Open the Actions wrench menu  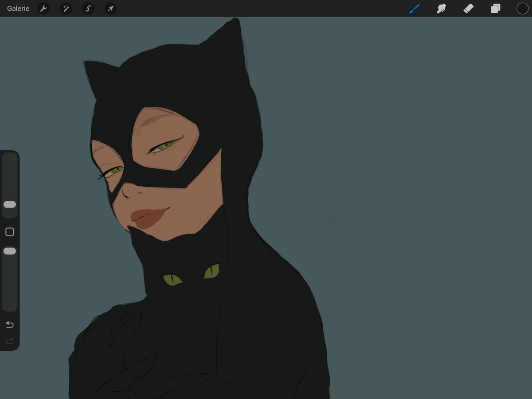point(43,8)
